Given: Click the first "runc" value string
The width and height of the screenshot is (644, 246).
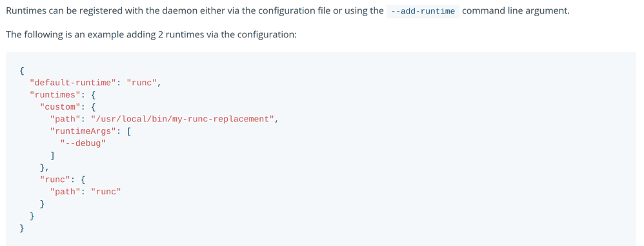Looking at the screenshot, I should 142,83.
